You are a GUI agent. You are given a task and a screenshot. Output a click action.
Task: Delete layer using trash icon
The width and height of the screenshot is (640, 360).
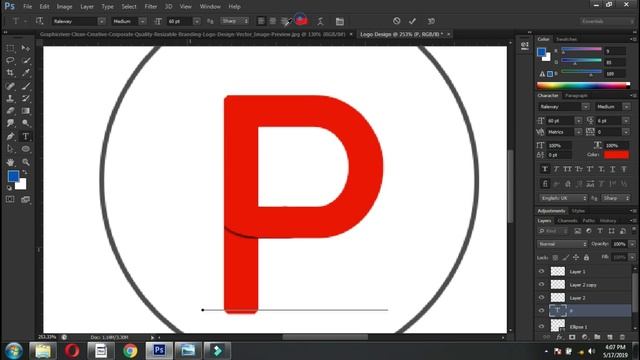pyautogui.click(x=622, y=337)
